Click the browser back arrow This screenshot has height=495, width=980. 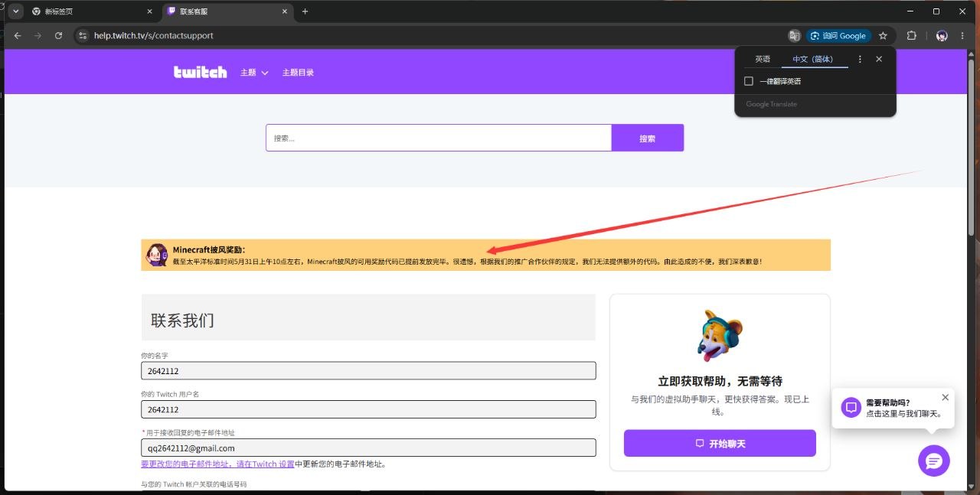tap(18, 35)
